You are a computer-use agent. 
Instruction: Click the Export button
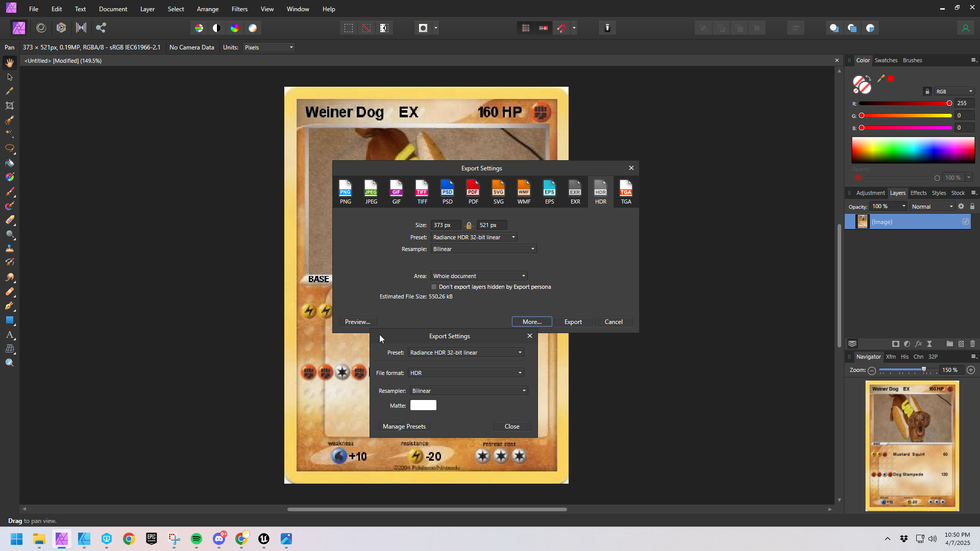coord(573,322)
